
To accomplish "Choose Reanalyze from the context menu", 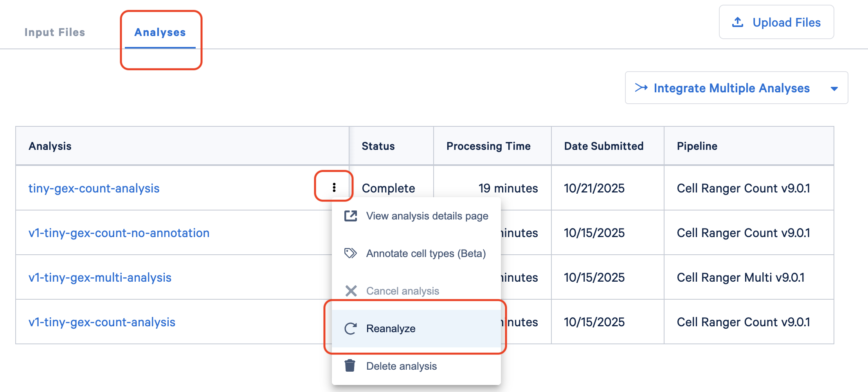I will point(390,328).
